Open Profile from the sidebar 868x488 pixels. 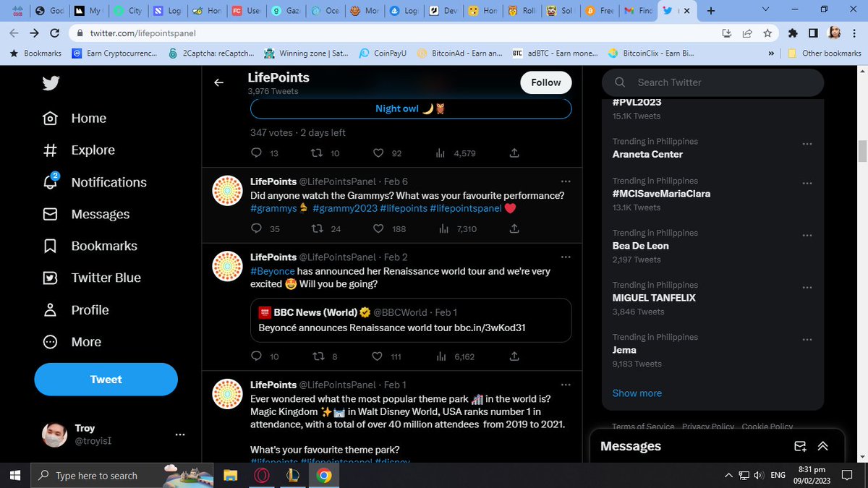(77, 310)
